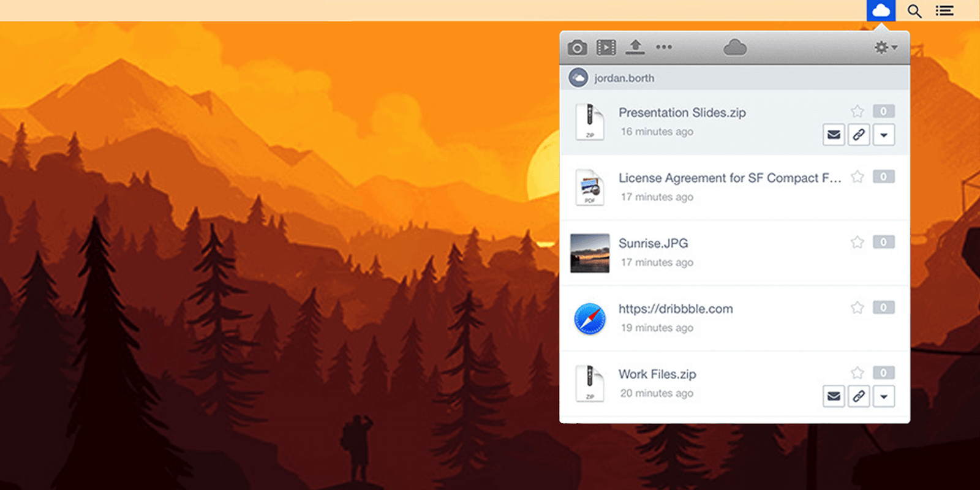Open Spotlight search in the menu bar
980x490 pixels.
click(x=914, y=11)
